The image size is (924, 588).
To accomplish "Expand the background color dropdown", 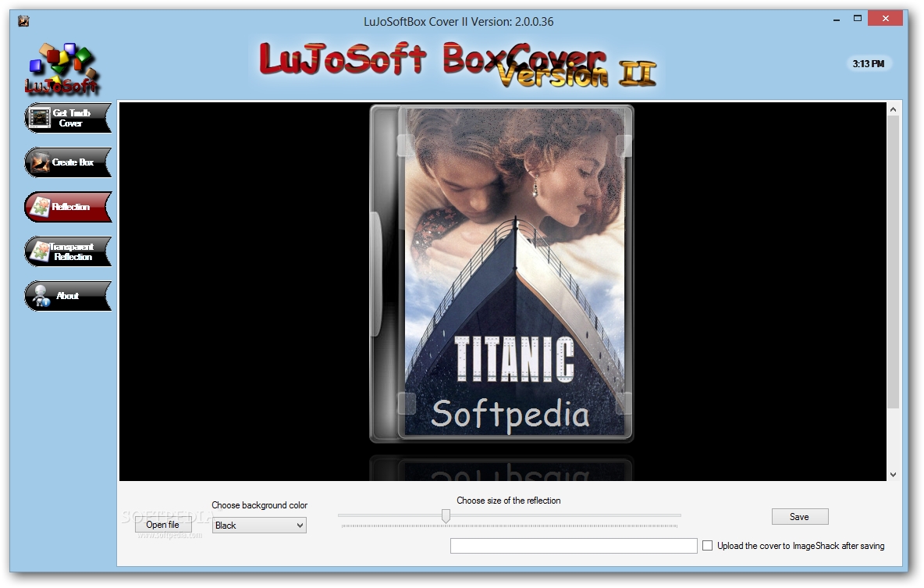I will (259, 525).
